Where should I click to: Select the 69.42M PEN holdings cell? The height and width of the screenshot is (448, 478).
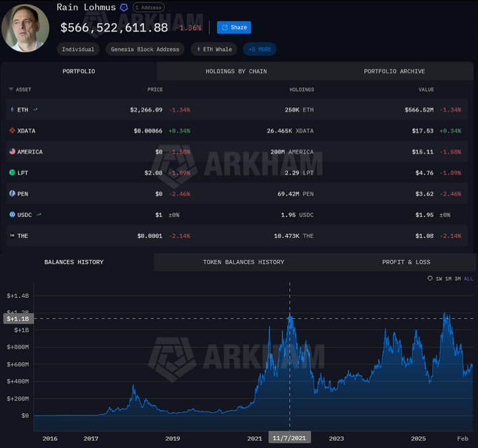[296, 194]
